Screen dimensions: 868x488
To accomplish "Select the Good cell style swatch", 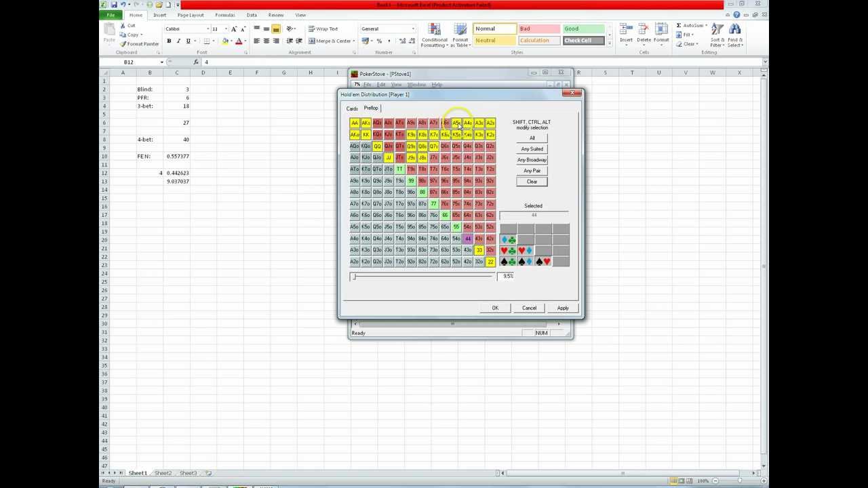I will tap(583, 29).
